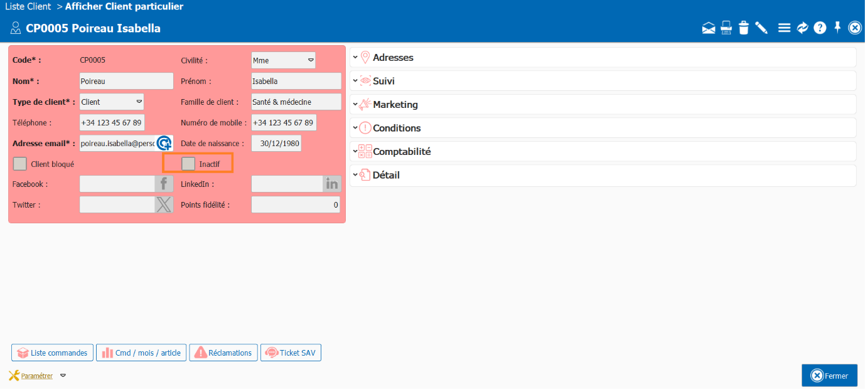Expand the Adresses section

[393, 58]
